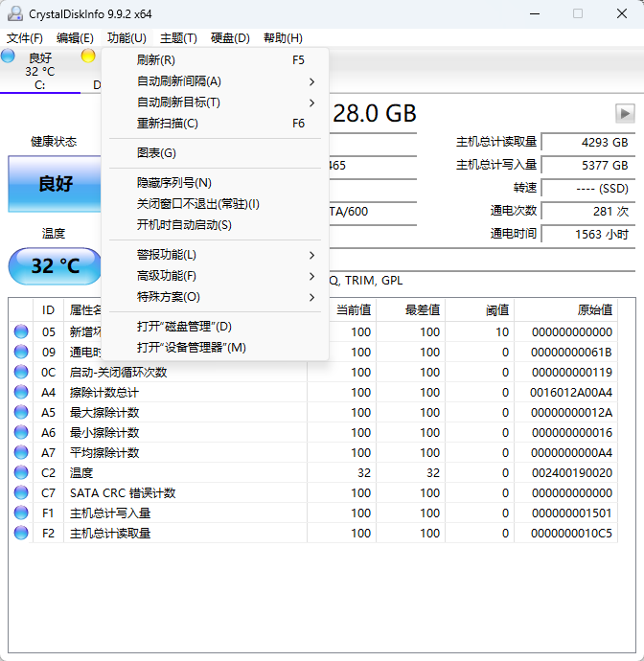Select the C: drive tab
Viewport: 644px width, 661px height.
pos(40,71)
